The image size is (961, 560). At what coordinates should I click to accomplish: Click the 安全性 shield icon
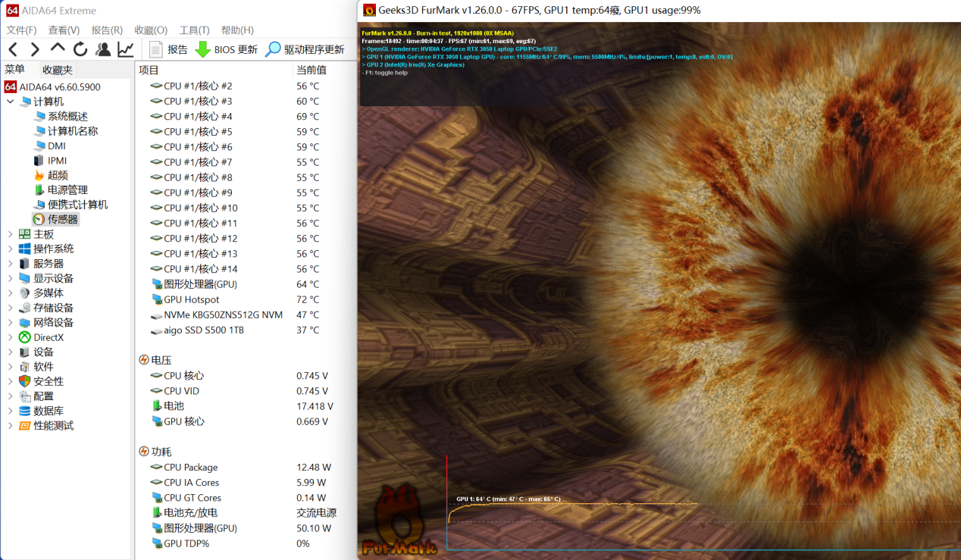tap(25, 381)
